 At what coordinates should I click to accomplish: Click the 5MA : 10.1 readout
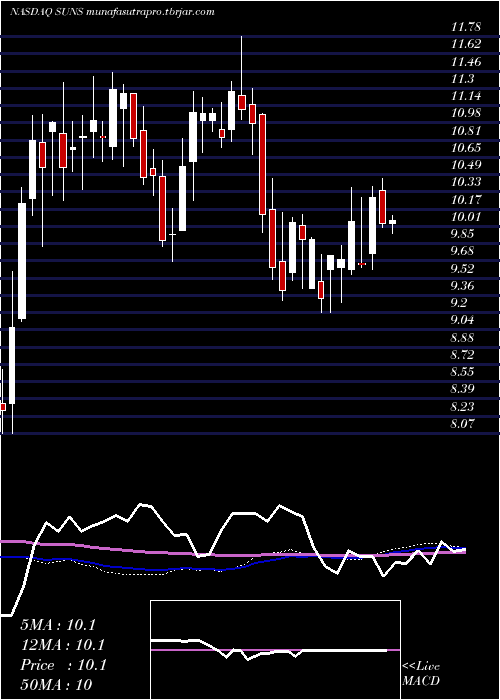coord(58,625)
